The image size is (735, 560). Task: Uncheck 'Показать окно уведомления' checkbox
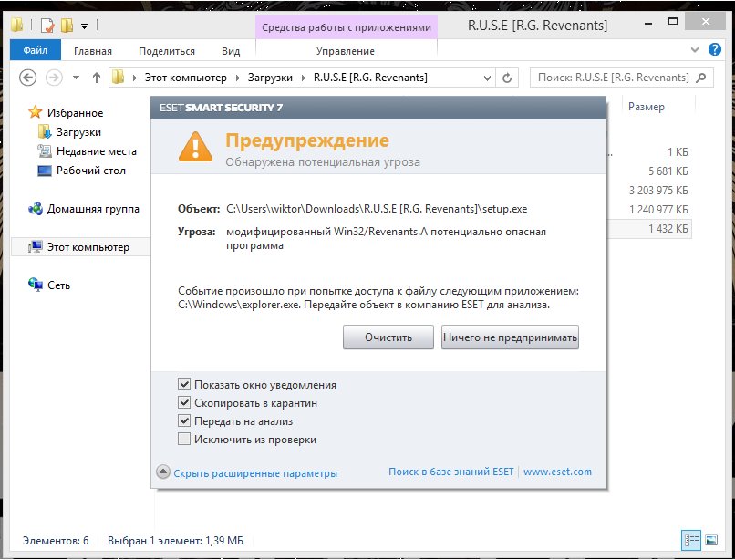tap(185, 385)
